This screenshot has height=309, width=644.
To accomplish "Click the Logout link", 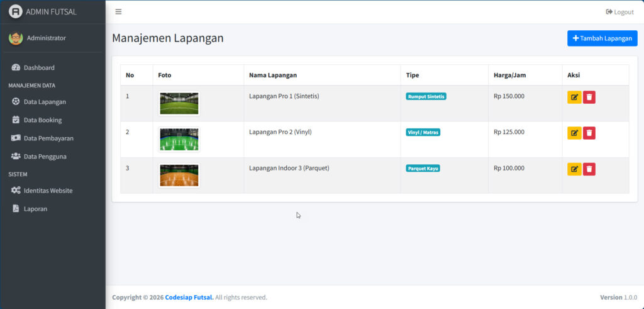I will click(619, 12).
